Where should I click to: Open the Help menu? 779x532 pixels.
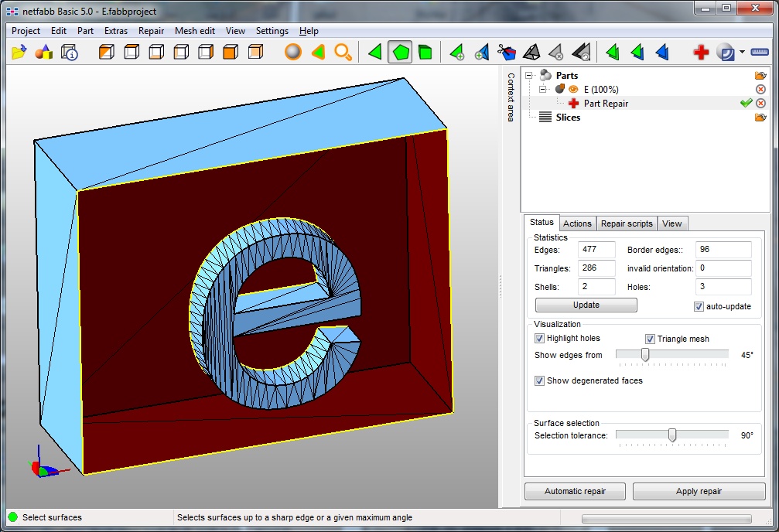click(309, 31)
